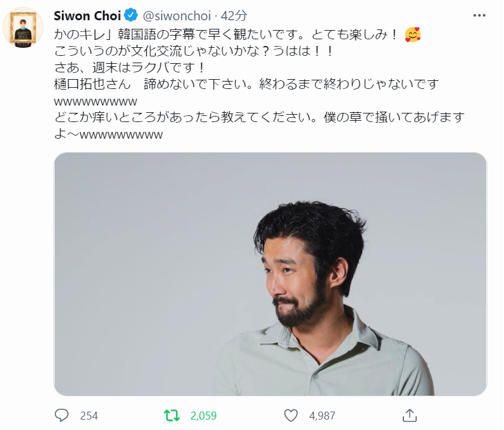Click the tweet line starting どこか痒いところ
The image size is (504, 430).
point(259,118)
